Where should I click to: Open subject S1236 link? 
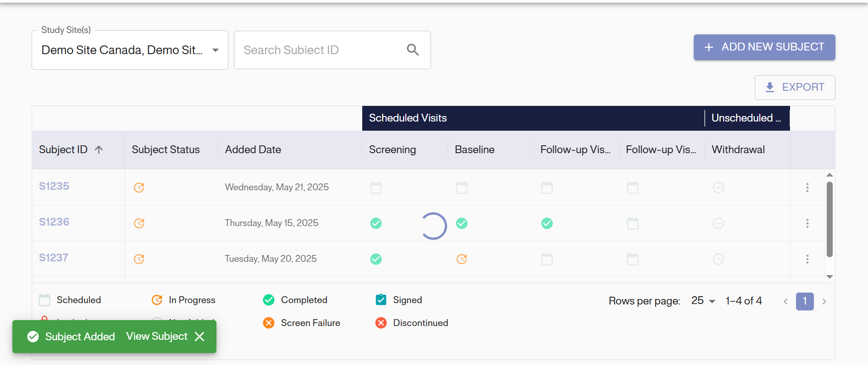(x=54, y=222)
